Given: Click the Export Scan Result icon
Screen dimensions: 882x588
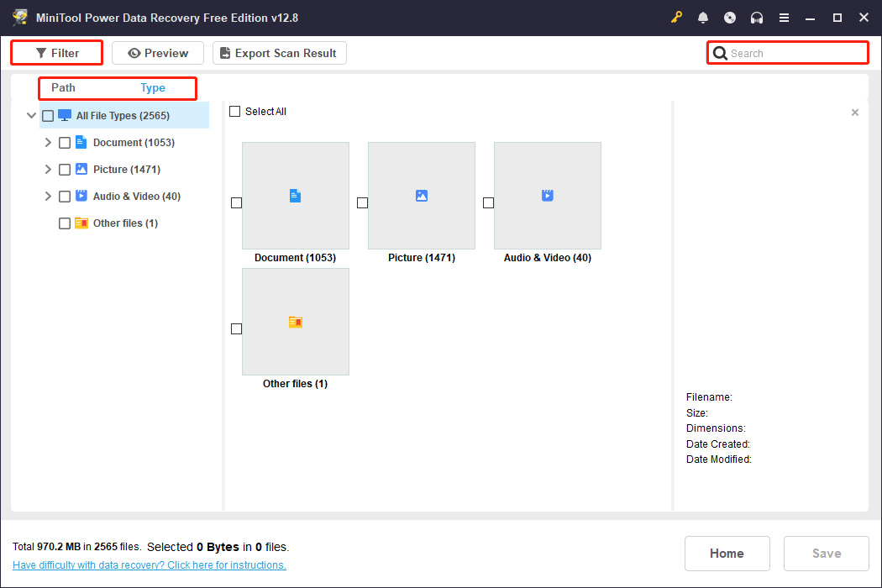Looking at the screenshot, I should click(224, 52).
